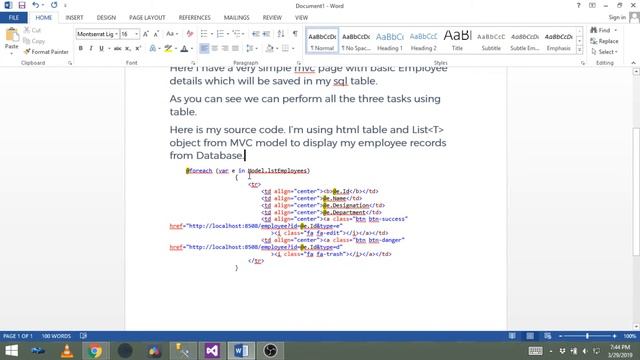The width and height of the screenshot is (640, 360).
Task: Toggle Underline formatting
Action: click(101, 49)
